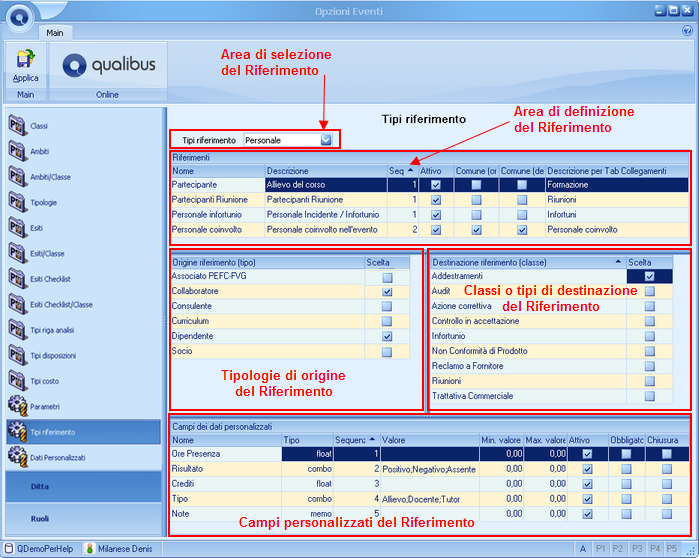Viewport: 699px width, 558px height.
Task: Open the Qualibus application orb button
Action: coord(19,17)
